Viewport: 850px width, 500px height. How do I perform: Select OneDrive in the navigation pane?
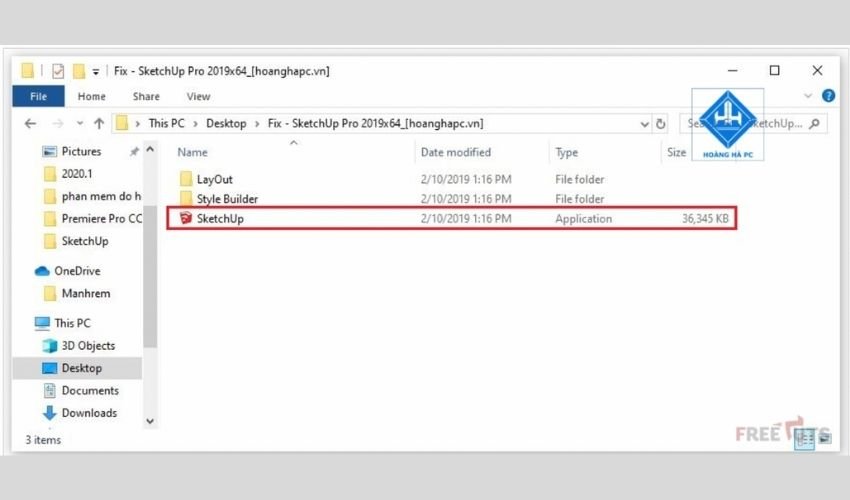76,271
